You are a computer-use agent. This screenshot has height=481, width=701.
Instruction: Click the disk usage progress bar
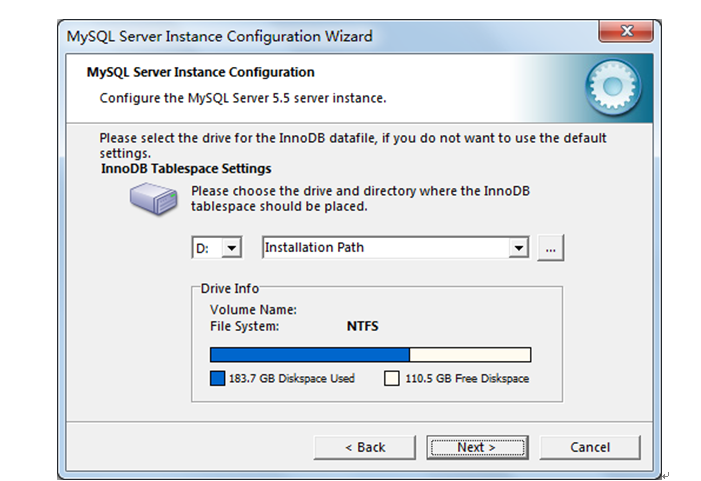pyautogui.click(x=371, y=355)
